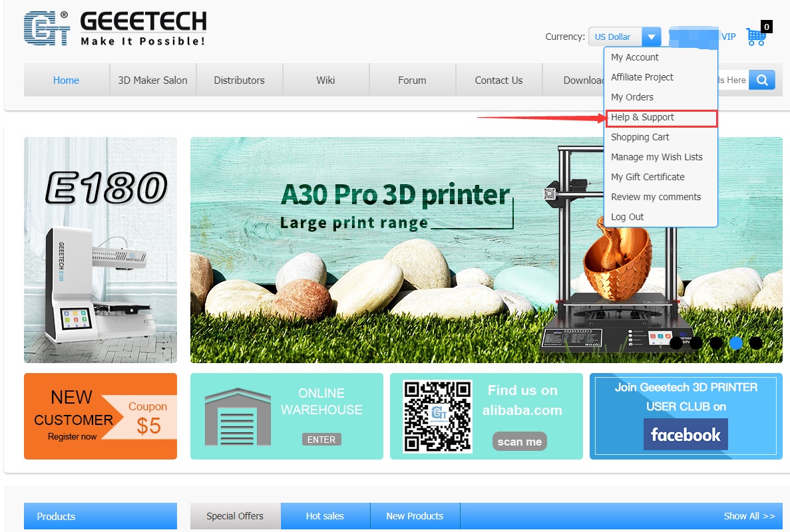Open the Contact Us nav tab
This screenshot has width=790, height=532.
[498, 80]
